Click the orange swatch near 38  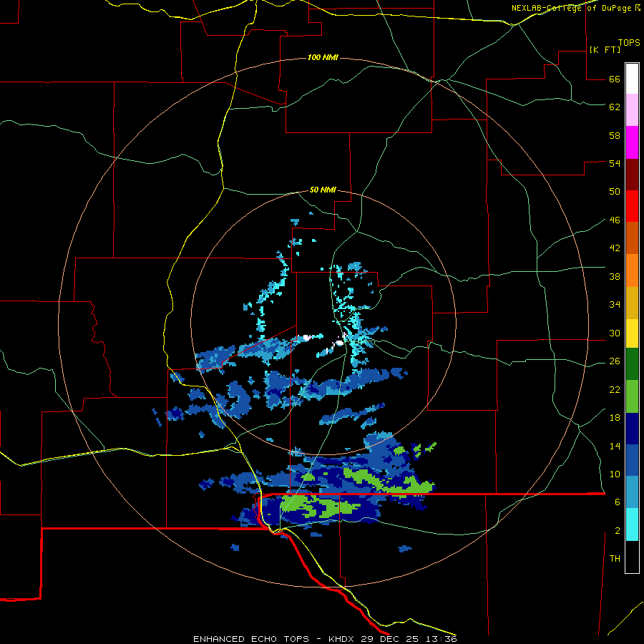(632, 270)
